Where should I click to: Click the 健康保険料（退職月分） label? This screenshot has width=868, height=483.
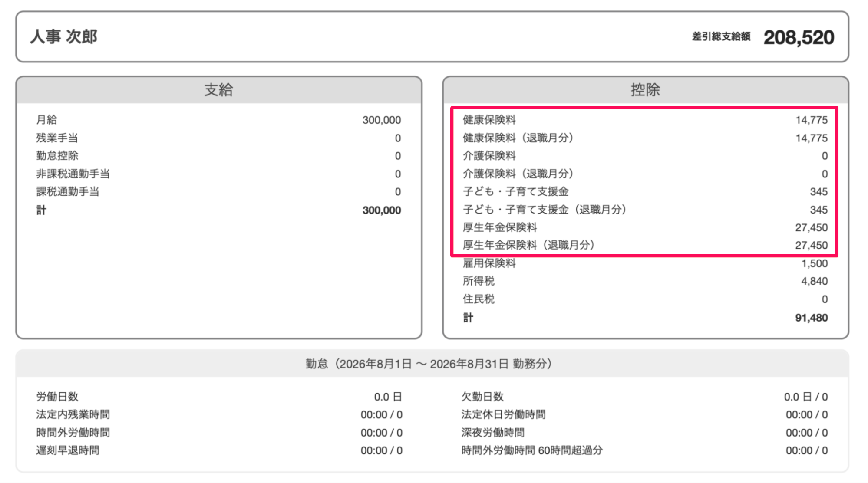click(518, 138)
